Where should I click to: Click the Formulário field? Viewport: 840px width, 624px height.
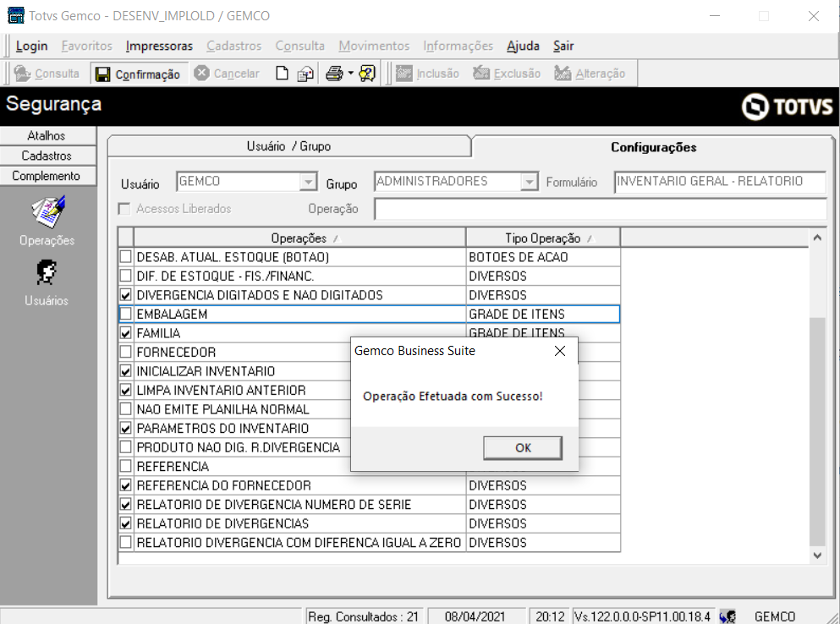[x=720, y=182]
